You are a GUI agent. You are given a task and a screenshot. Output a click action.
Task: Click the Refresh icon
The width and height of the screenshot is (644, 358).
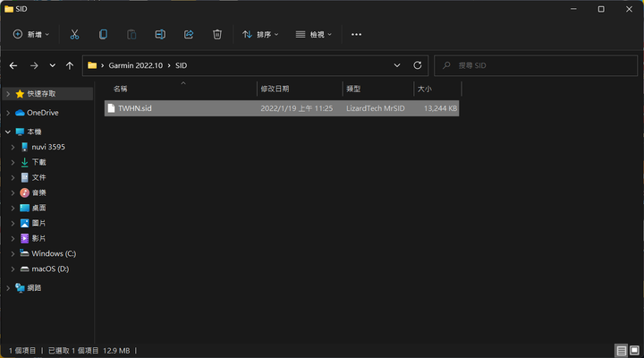pyautogui.click(x=418, y=65)
